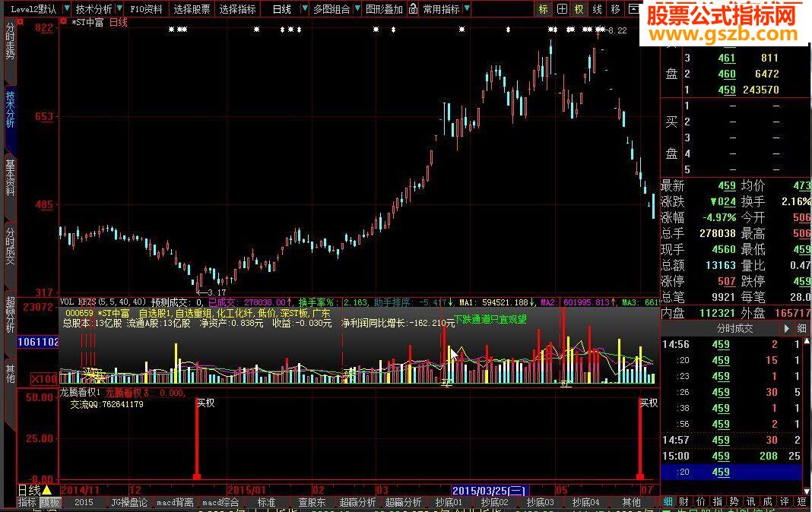This screenshot has height=512, width=812.
Task: Click the lock icon beside 图形叠加
Action: click(x=413, y=9)
